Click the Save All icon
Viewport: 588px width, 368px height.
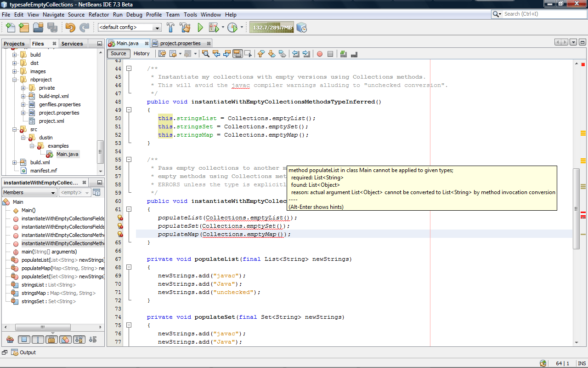click(x=52, y=28)
